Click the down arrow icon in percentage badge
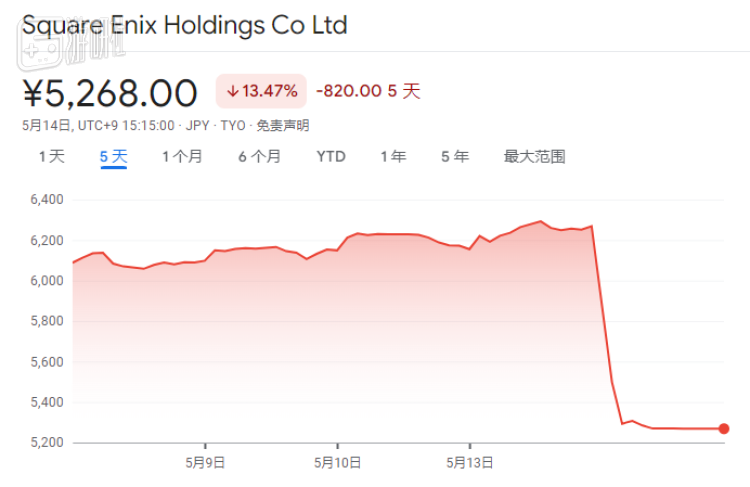Viewport: 750px width, 487px height. coord(233,91)
